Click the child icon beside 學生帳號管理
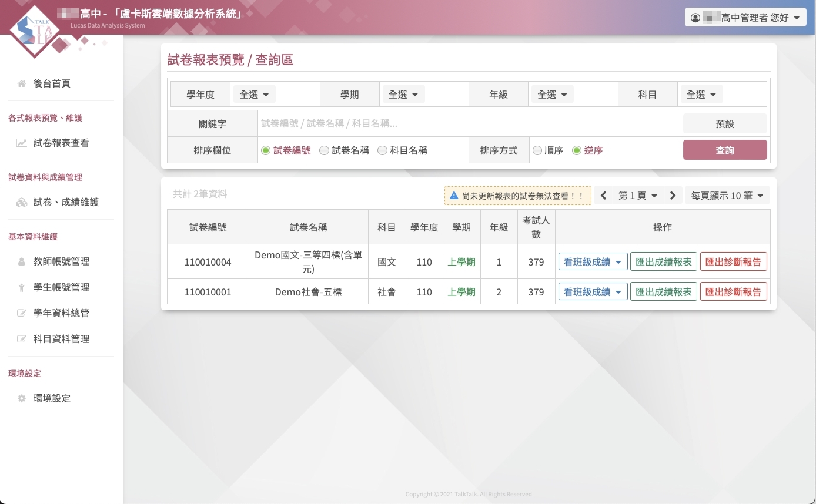This screenshot has width=816, height=504. (21, 287)
